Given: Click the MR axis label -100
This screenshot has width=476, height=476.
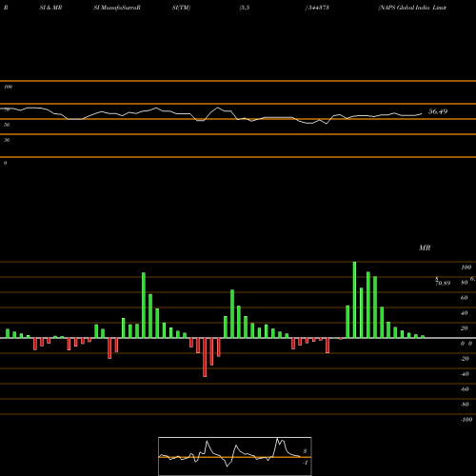Looking at the screenshot, I should 466,420.
